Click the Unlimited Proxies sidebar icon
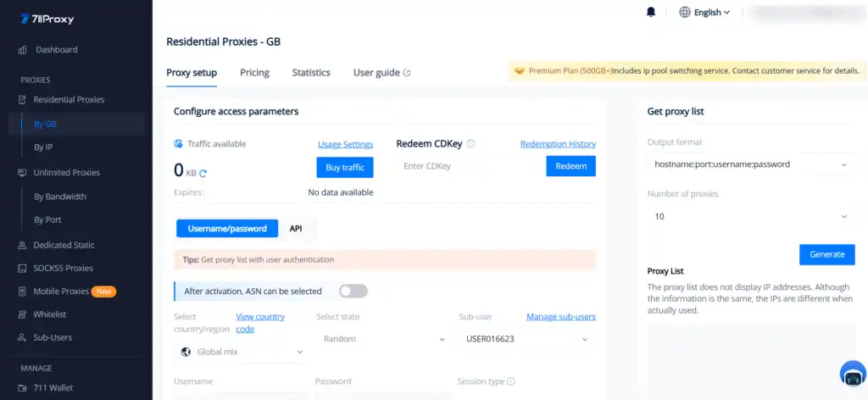This screenshot has width=868, height=400. tap(22, 173)
